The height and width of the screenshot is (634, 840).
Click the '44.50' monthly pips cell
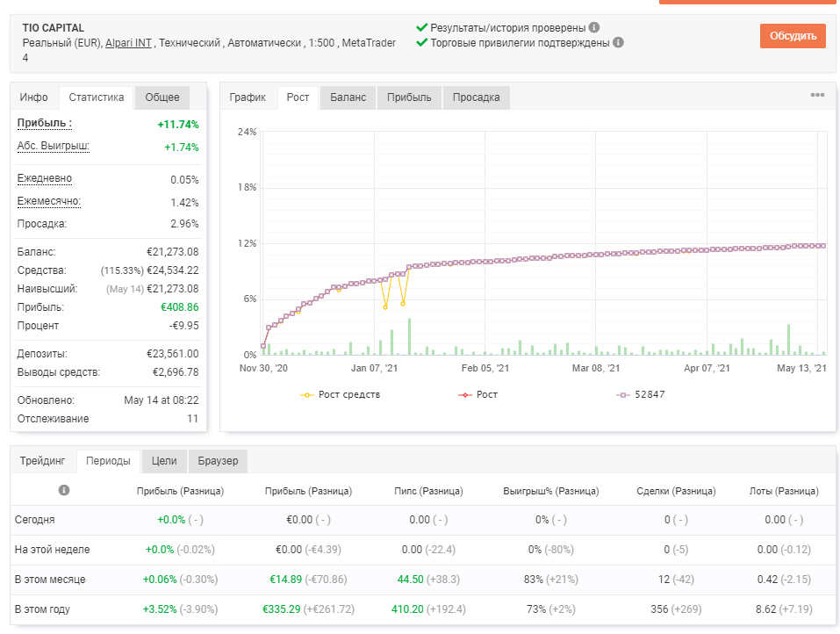(411, 580)
